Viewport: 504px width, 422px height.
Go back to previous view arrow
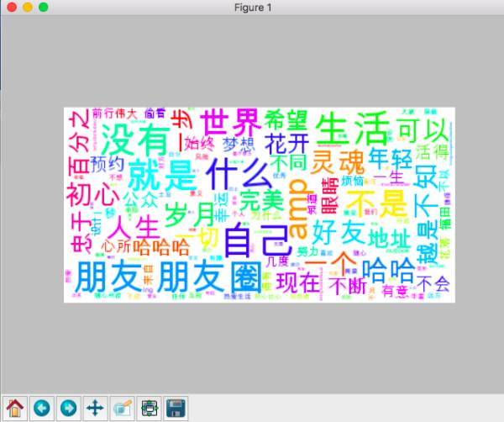[42, 409]
